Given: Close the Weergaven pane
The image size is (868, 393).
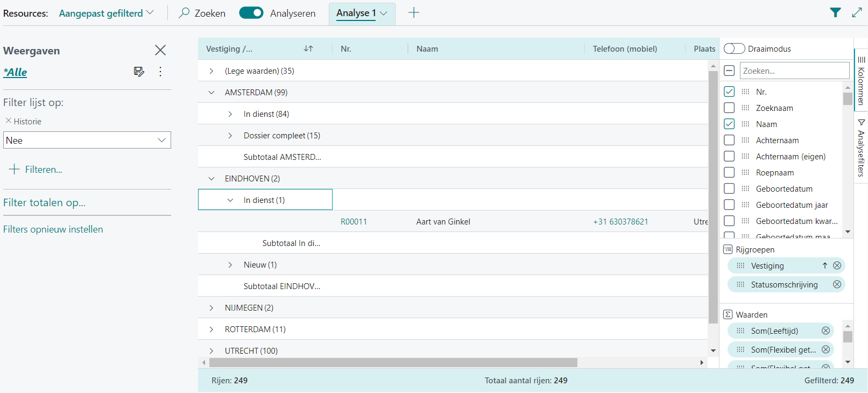Looking at the screenshot, I should (x=160, y=50).
